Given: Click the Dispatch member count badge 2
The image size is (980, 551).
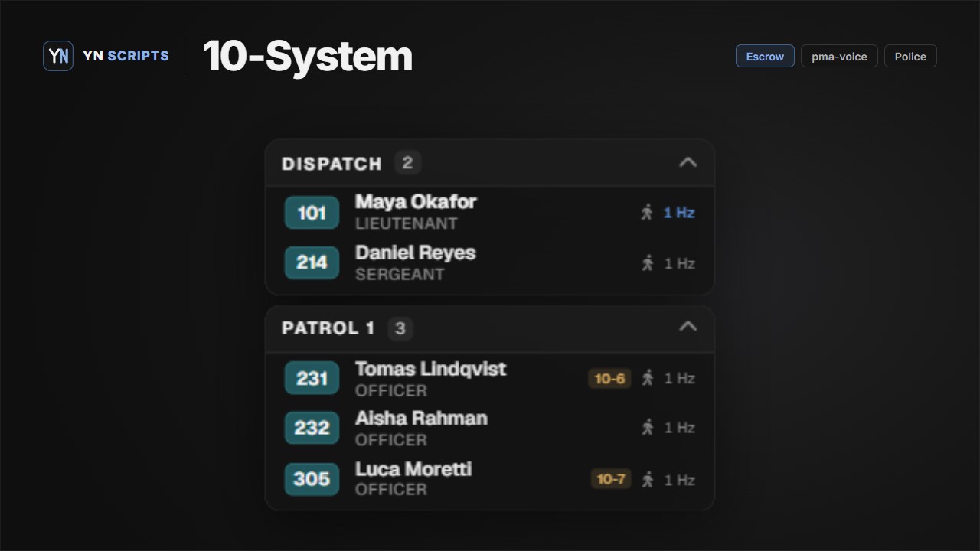Looking at the screenshot, I should (407, 163).
